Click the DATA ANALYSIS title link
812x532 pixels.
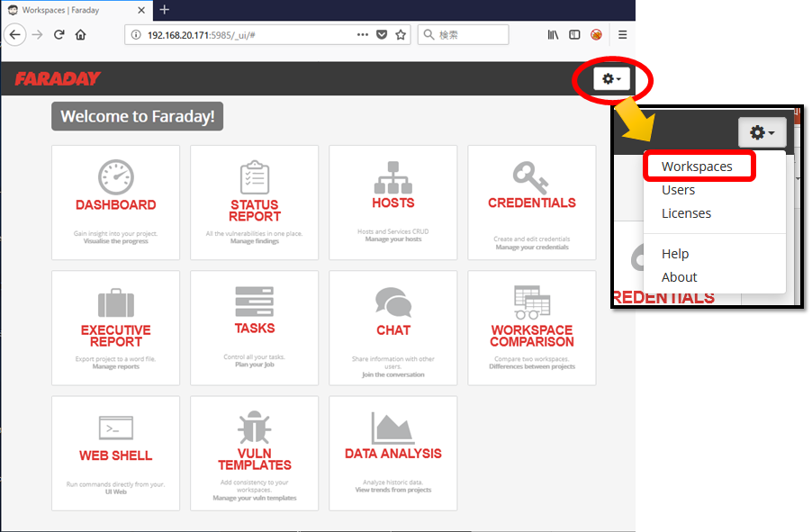coord(393,454)
